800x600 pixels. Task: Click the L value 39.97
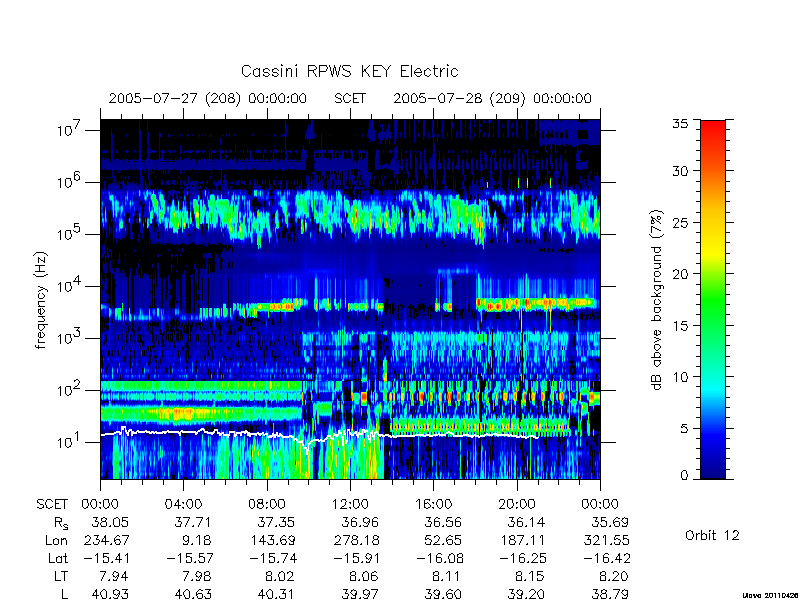coord(360,594)
